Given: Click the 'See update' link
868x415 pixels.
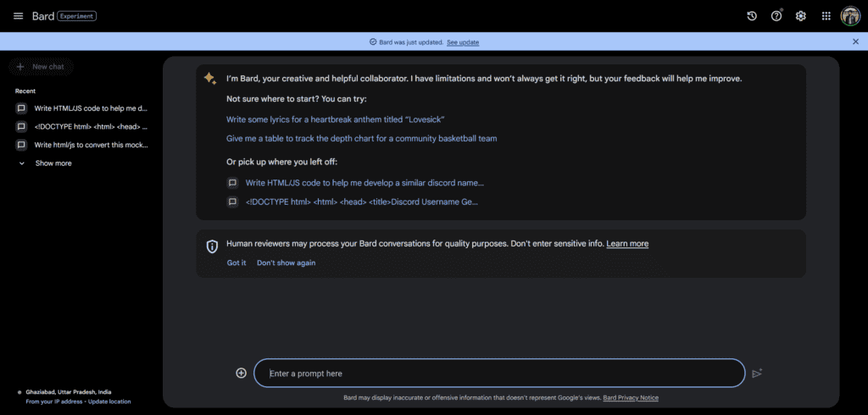Looking at the screenshot, I should 463,41.
